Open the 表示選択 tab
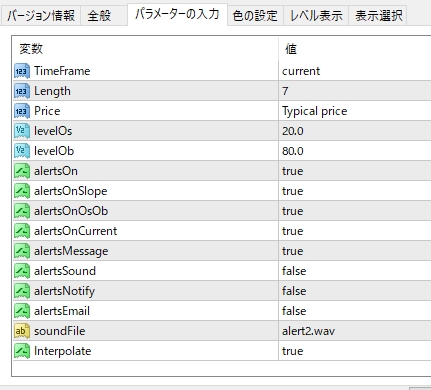 click(378, 15)
